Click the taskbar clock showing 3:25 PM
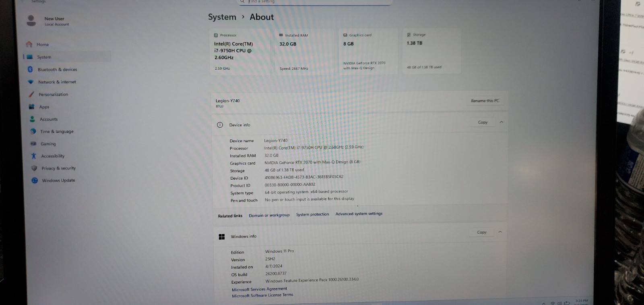Screen dimensions: 644x305 (582, 301)
